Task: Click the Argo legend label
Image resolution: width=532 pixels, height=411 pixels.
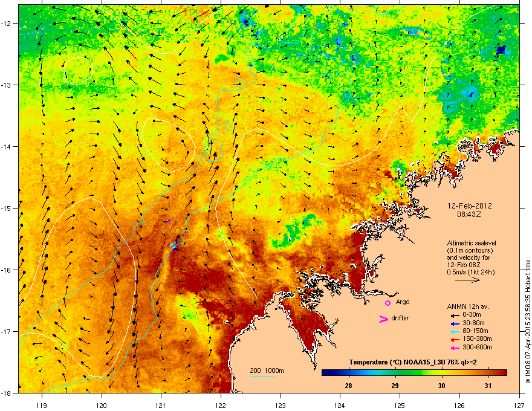Action: (x=403, y=302)
